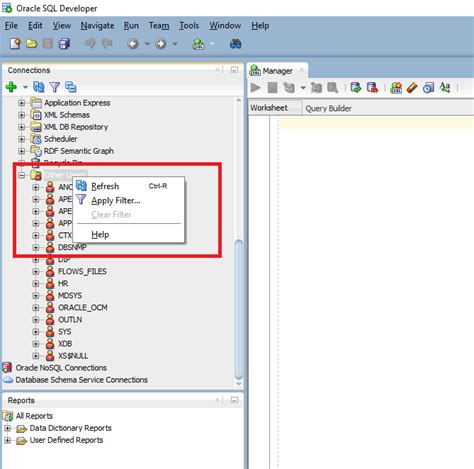This screenshot has width=474, height=469.
Task: Click the Rollback icon in worksheet toolbar
Action: pos(372,88)
